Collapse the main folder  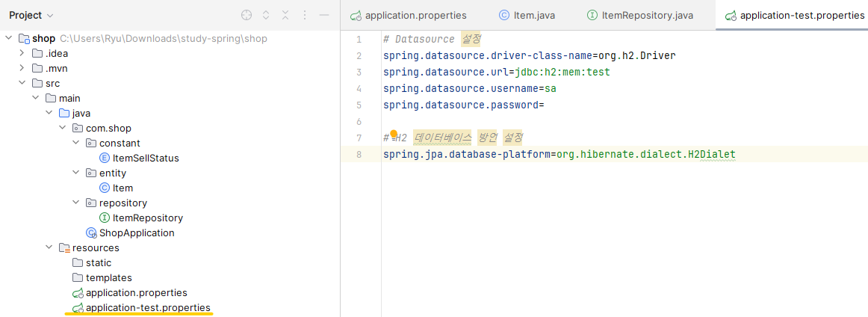click(x=35, y=99)
